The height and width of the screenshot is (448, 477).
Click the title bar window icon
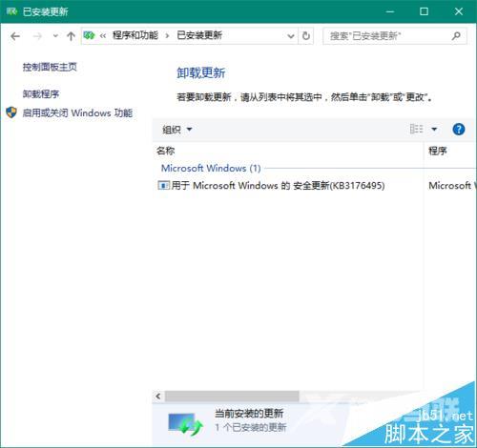[x=11, y=11]
